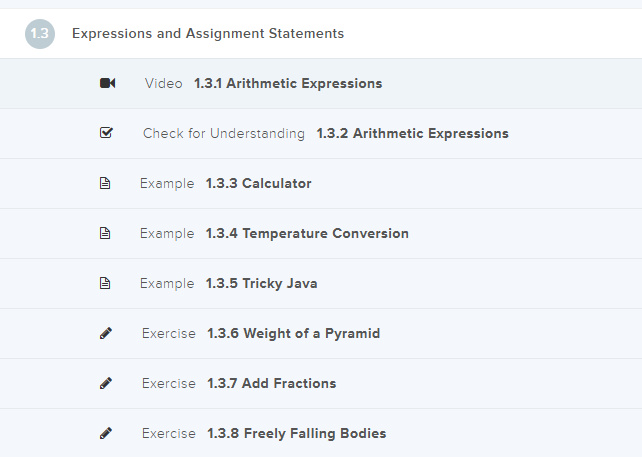Click the pencil icon beside Add Fractions
This screenshot has height=457, width=642.
(106, 383)
